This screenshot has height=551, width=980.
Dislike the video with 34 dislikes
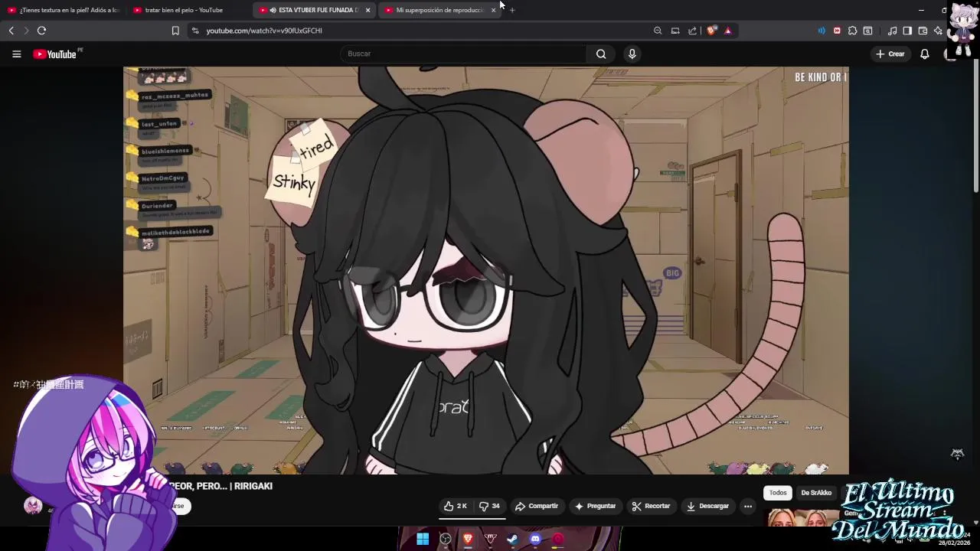[x=489, y=506]
